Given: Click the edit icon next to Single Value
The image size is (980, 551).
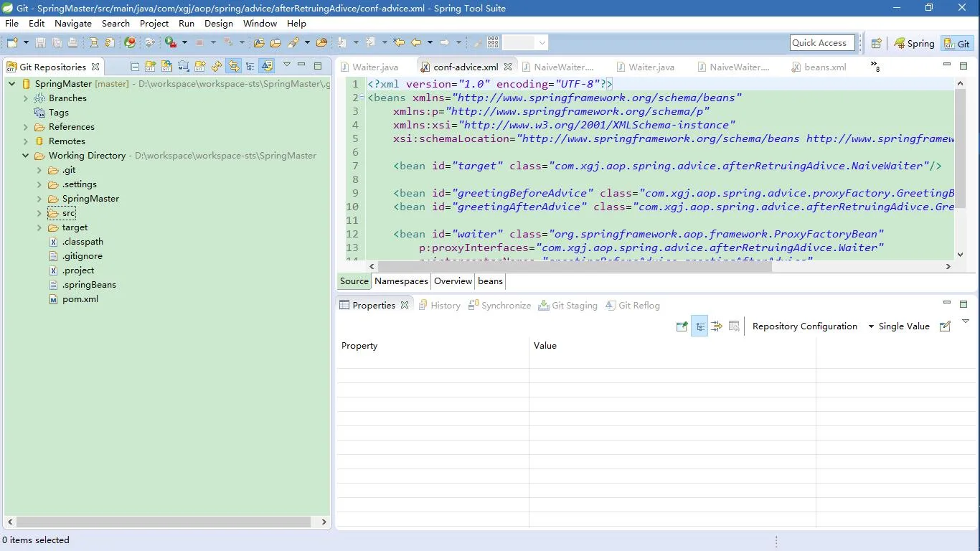Looking at the screenshot, I should point(945,326).
